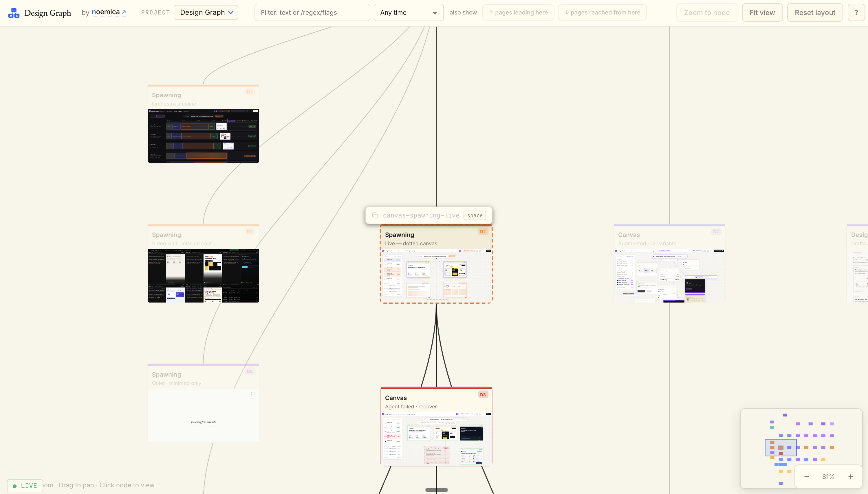Click the text or regex filter field
This screenshot has width=868, height=494.
(x=312, y=12)
